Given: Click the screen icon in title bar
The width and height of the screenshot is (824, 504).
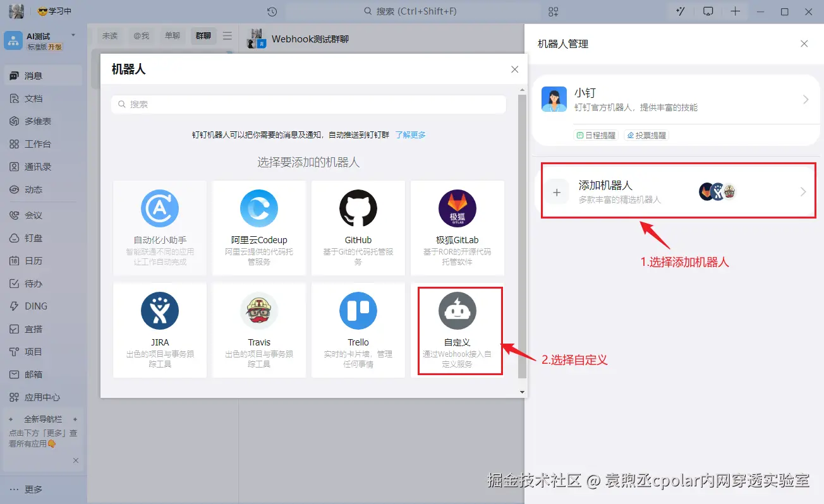Looking at the screenshot, I should (708, 11).
